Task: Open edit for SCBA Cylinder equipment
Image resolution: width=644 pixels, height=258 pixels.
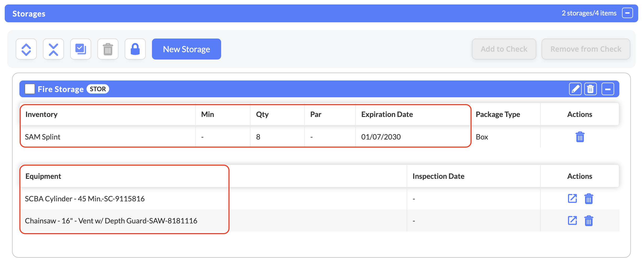Action: (572, 198)
